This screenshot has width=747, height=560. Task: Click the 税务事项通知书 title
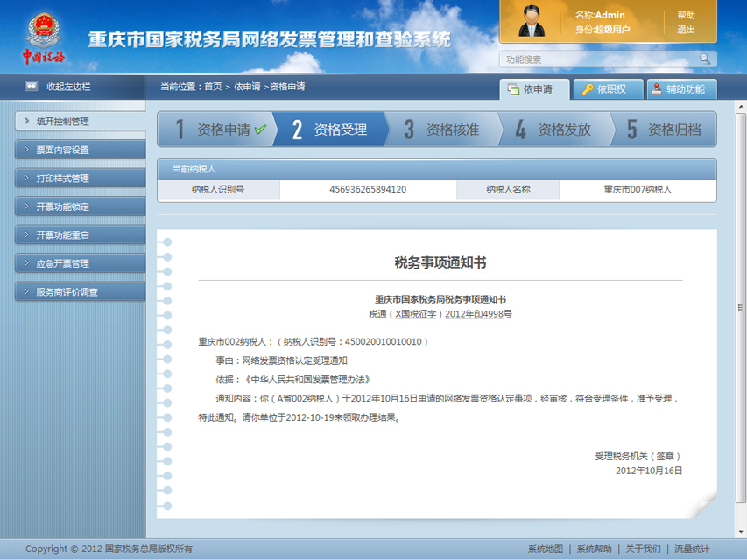440,262
